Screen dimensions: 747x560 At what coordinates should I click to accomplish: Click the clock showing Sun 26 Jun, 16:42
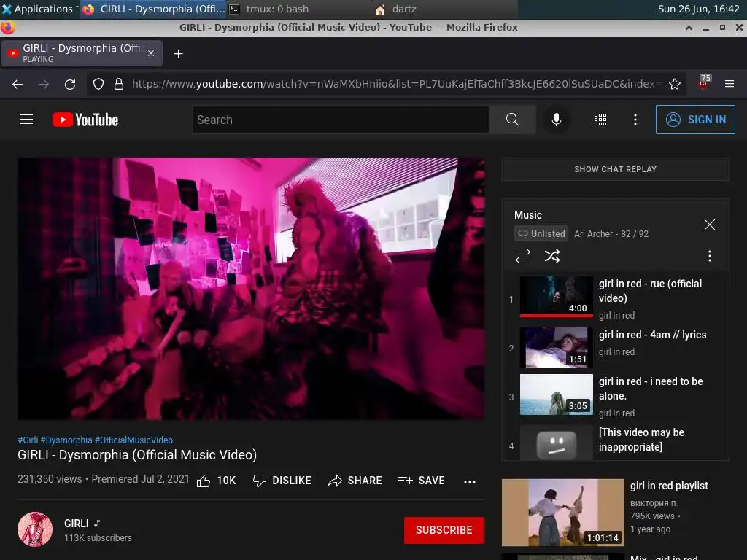point(698,9)
